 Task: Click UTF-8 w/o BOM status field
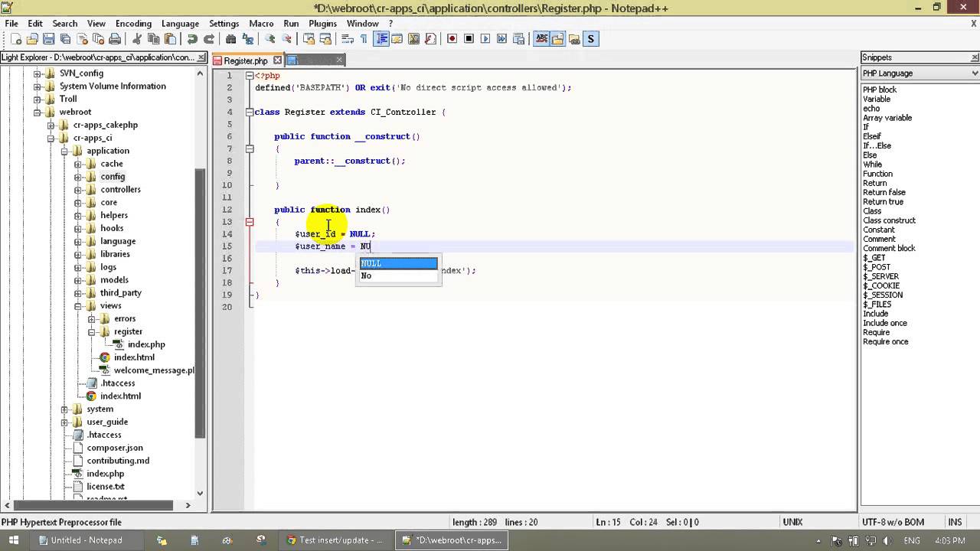tap(893, 522)
